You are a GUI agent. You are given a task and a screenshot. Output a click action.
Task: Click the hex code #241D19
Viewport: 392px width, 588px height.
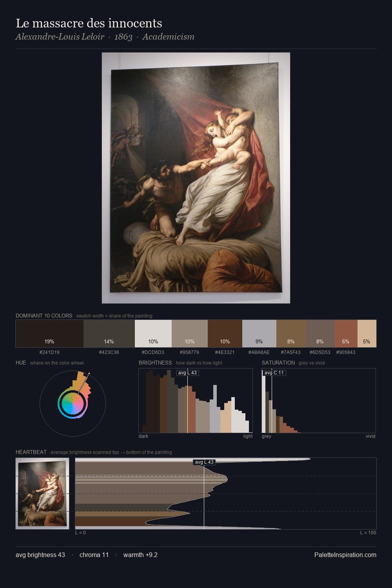(x=49, y=352)
